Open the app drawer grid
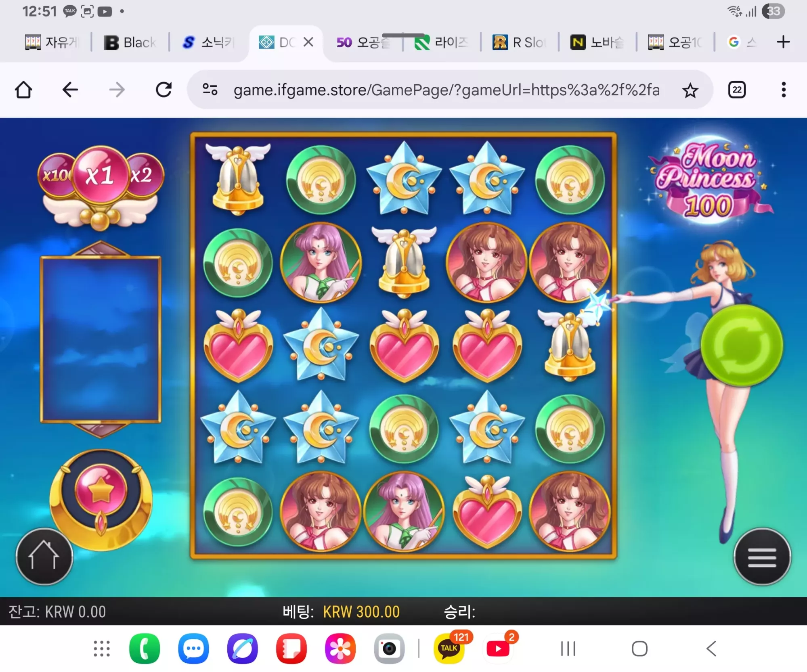 tap(102, 649)
